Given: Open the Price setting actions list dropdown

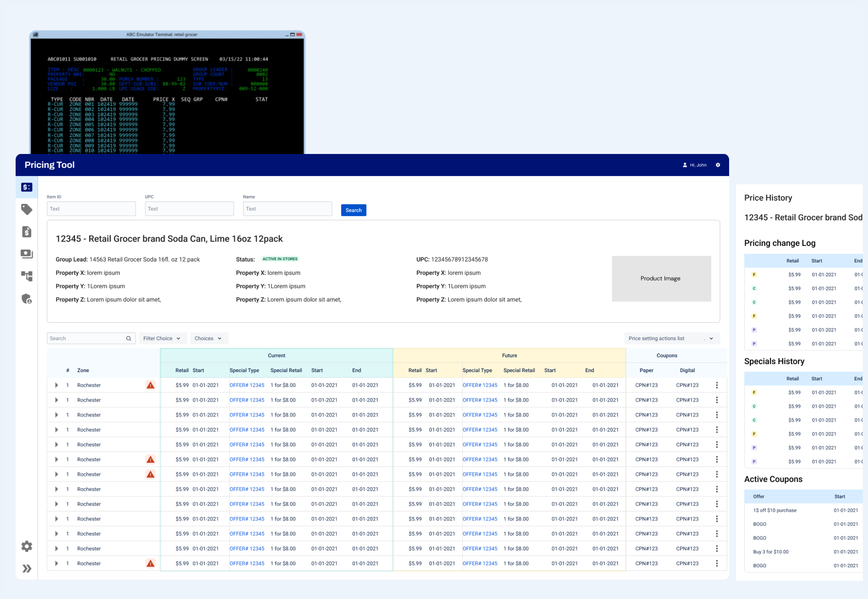Looking at the screenshot, I should 672,338.
